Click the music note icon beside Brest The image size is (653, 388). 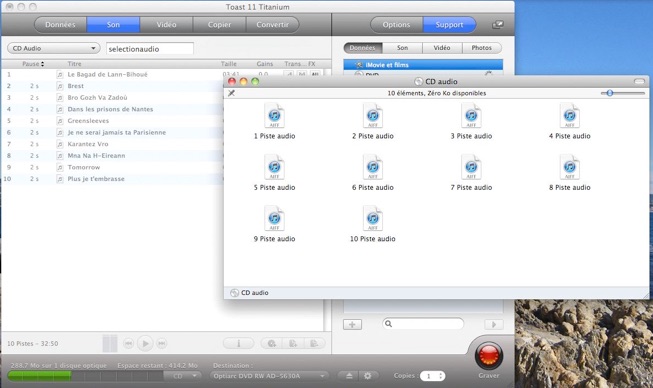pos(60,86)
